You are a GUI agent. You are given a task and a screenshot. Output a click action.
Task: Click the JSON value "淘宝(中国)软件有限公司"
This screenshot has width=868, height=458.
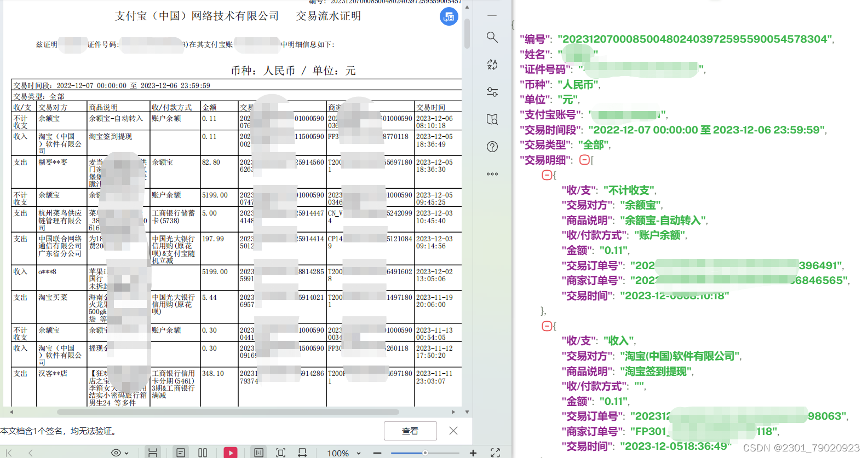click(x=680, y=356)
